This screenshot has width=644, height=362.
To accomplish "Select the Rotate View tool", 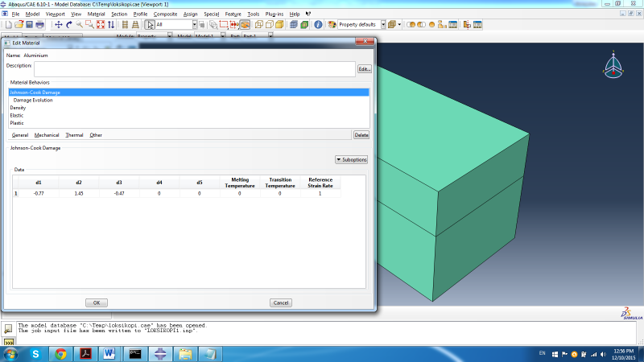I will (x=69, y=25).
